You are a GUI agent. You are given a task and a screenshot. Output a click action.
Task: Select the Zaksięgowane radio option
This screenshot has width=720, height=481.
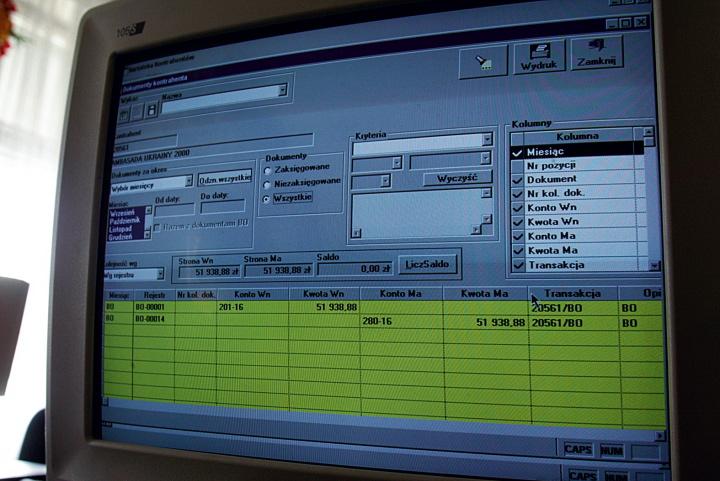[267, 170]
